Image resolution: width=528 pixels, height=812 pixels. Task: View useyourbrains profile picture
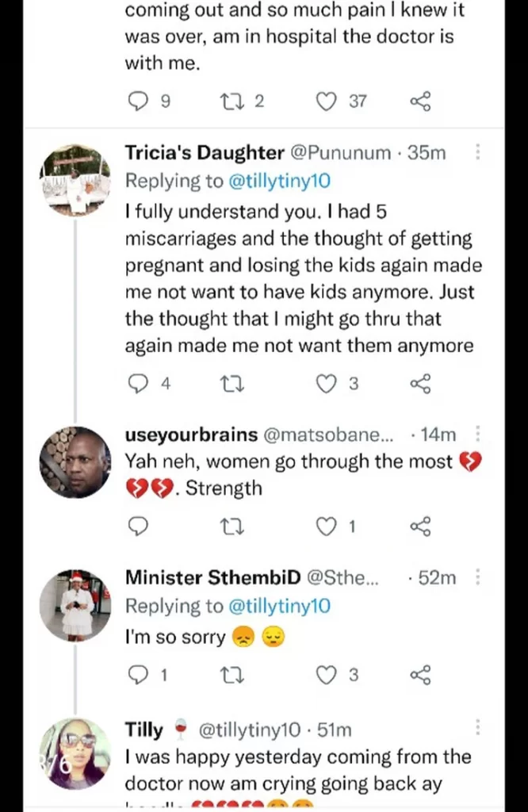tap(75, 462)
